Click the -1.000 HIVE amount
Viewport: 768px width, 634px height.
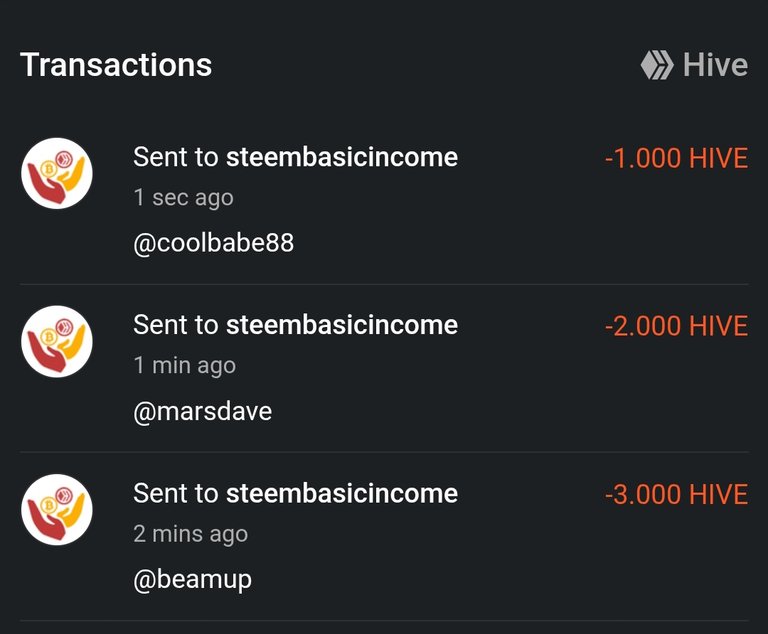pos(676,158)
